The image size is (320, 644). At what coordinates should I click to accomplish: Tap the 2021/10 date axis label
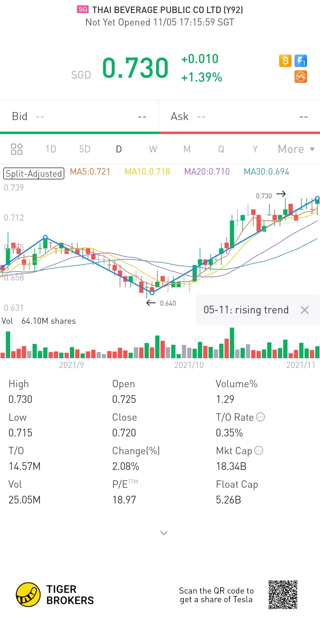click(189, 365)
